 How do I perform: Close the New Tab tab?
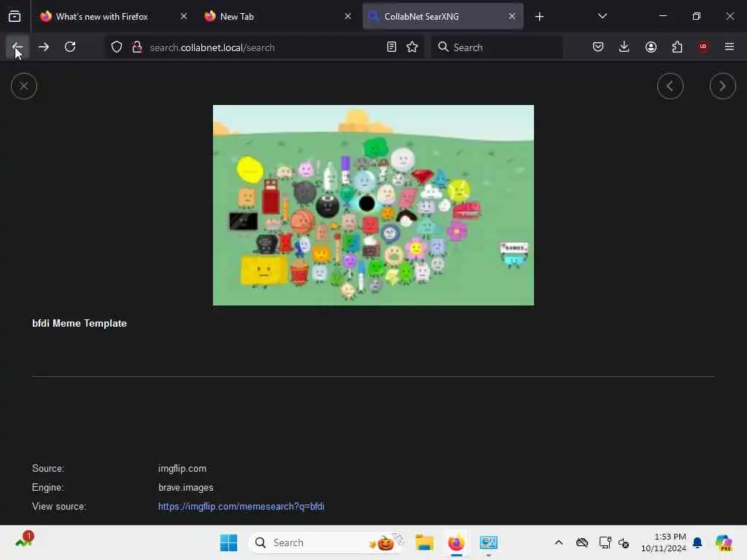coord(348,17)
